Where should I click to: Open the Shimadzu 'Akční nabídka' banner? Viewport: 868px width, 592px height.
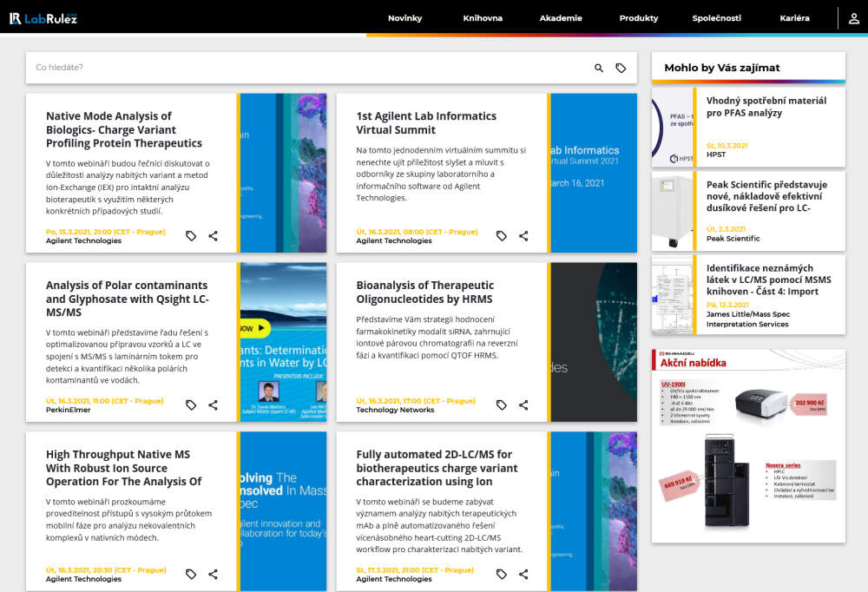coord(748,446)
